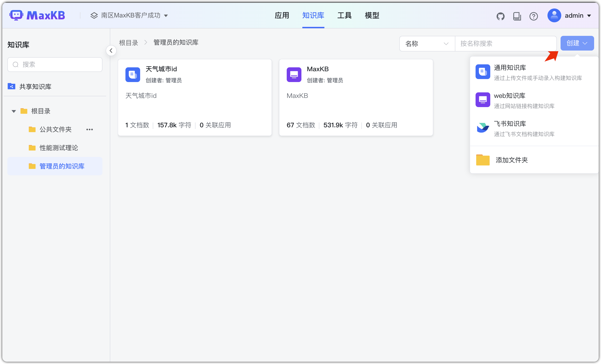Select web知识库 from create menu

tap(534, 100)
